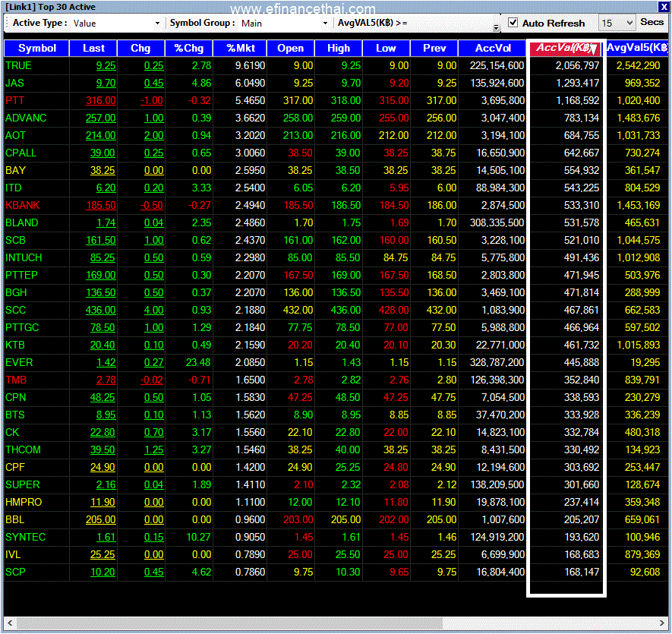Select the EVER symbol
This screenshot has width=672, height=634.
[x=19, y=362]
